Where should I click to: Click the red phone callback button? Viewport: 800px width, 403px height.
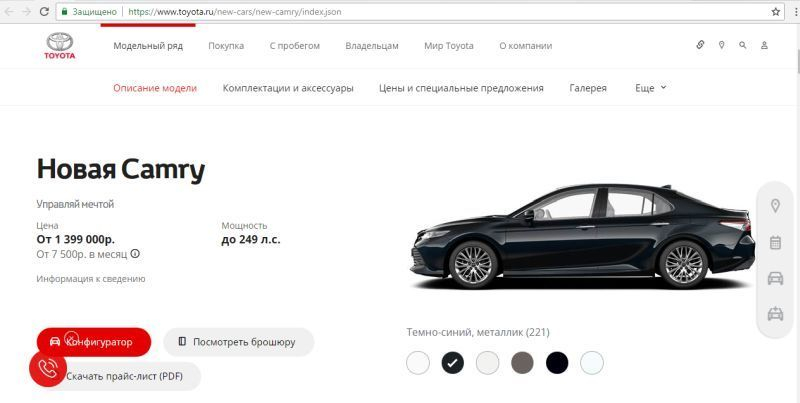(48, 368)
